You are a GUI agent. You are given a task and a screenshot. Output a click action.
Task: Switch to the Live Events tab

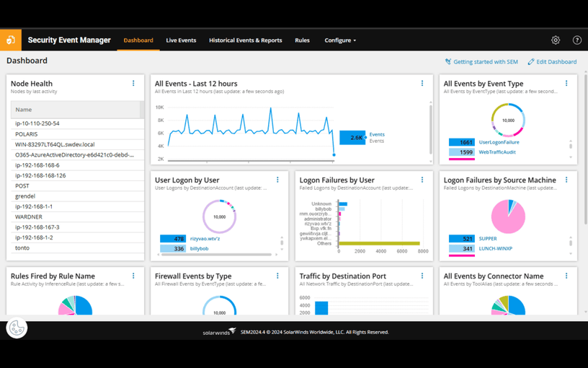click(181, 40)
